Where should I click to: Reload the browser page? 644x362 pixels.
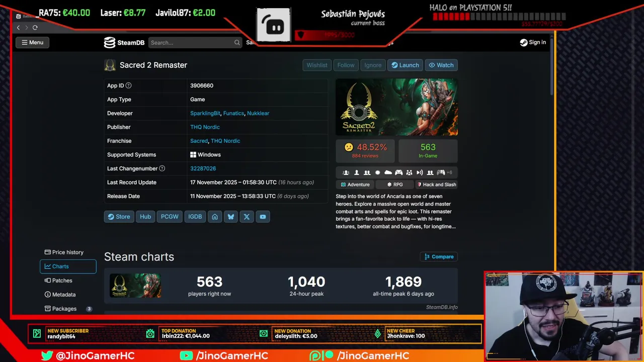(x=35, y=28)
